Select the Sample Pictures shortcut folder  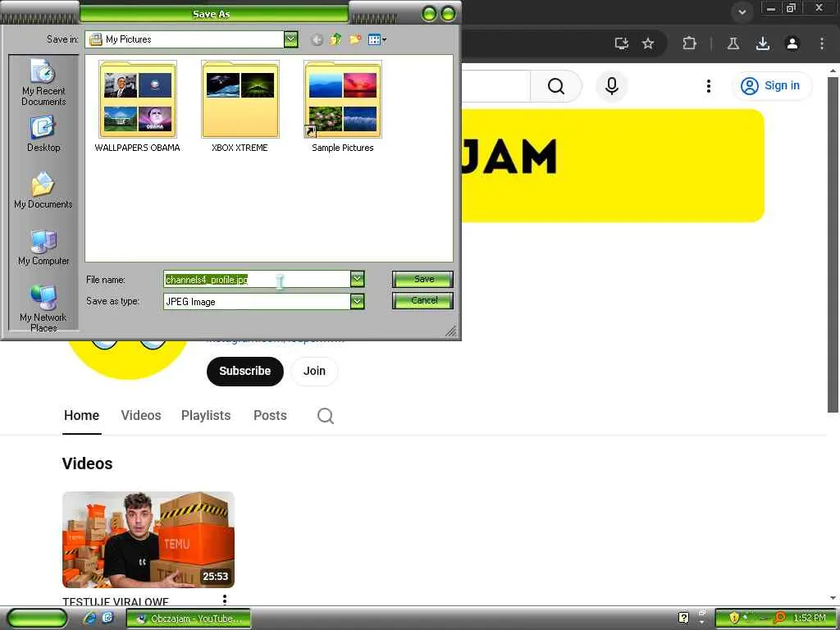[343, 106]
